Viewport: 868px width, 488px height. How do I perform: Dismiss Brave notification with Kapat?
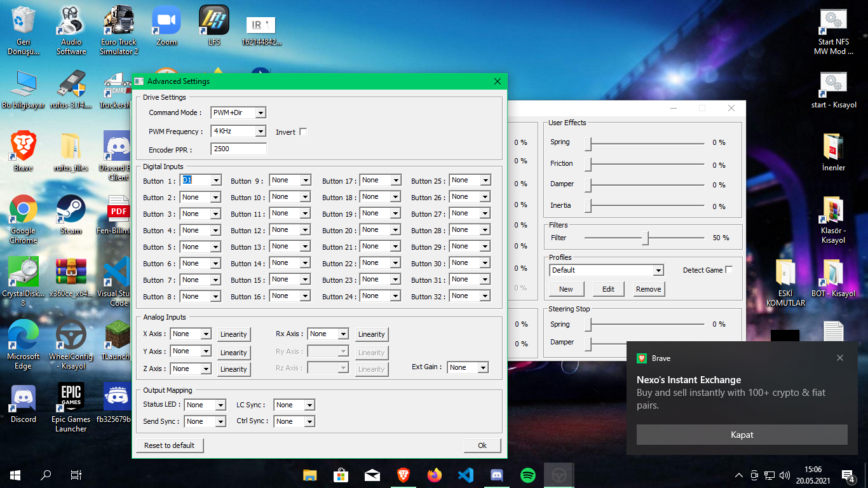click(742, 435)
